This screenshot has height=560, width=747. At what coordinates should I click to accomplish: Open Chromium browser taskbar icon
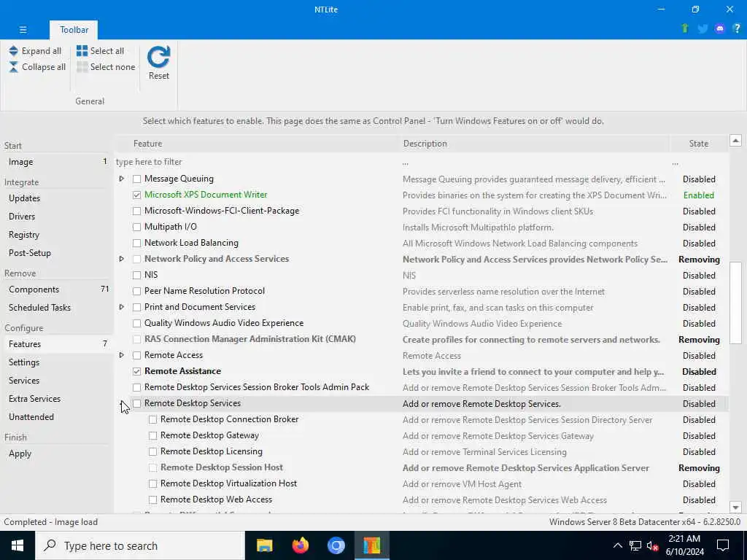336,545
